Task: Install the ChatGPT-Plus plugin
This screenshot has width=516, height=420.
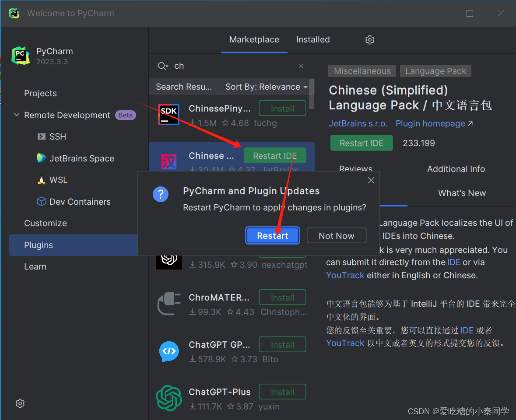Action: click(282, 392)
